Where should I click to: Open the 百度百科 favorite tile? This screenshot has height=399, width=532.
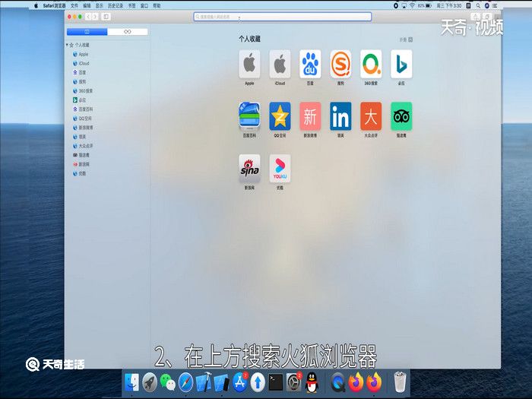pos(249,116)
